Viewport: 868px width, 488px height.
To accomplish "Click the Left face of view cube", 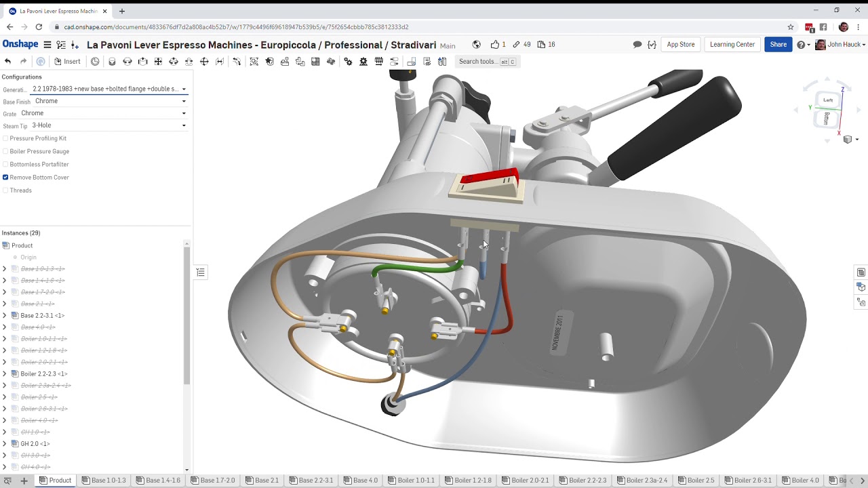I will point(828,100).
